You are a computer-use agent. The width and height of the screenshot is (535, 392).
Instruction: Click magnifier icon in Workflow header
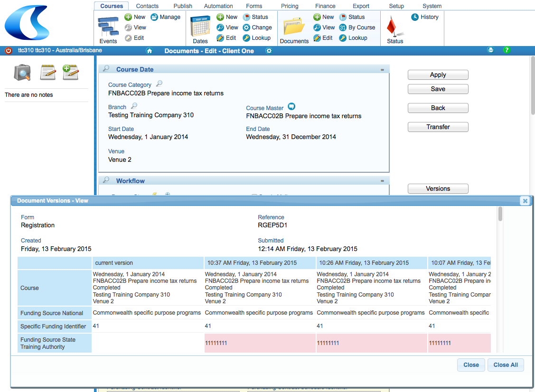106,180
